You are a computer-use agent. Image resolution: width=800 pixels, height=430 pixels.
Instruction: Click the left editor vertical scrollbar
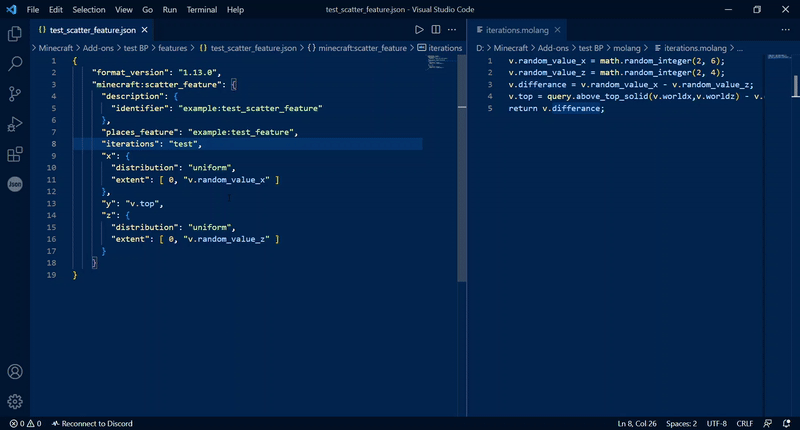click(x=462, y=168)
